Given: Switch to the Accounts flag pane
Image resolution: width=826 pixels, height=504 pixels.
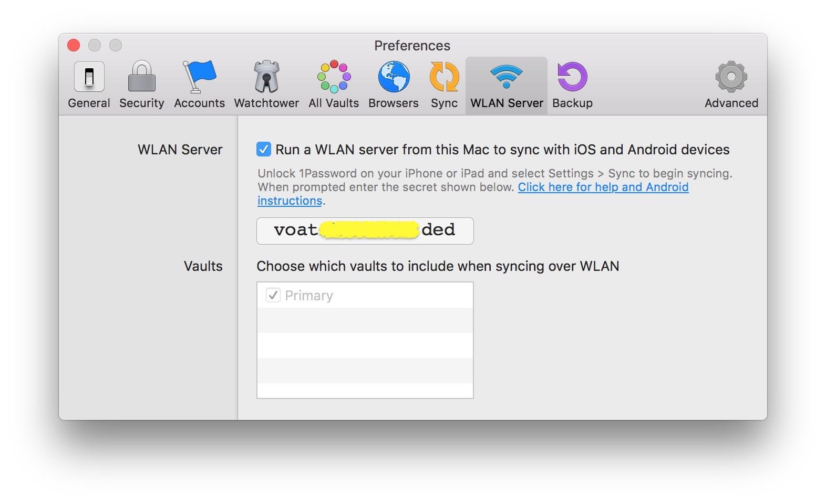Looking at the screenshot, I should pyautogui.click(x=199, y=85).
